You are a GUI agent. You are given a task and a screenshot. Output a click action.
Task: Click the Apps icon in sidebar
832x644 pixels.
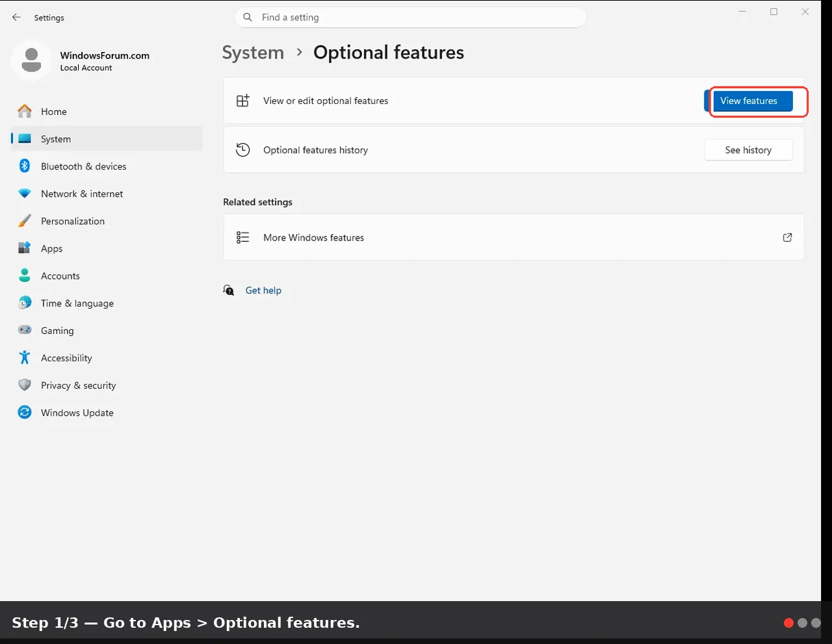point(25,248)
